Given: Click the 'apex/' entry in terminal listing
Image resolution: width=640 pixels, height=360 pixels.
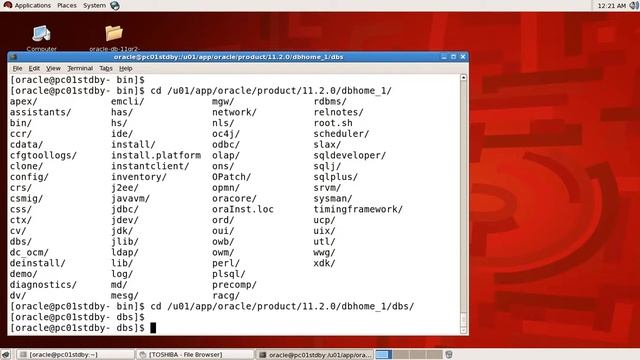Looking at the screenshot, I should [24, 102].
